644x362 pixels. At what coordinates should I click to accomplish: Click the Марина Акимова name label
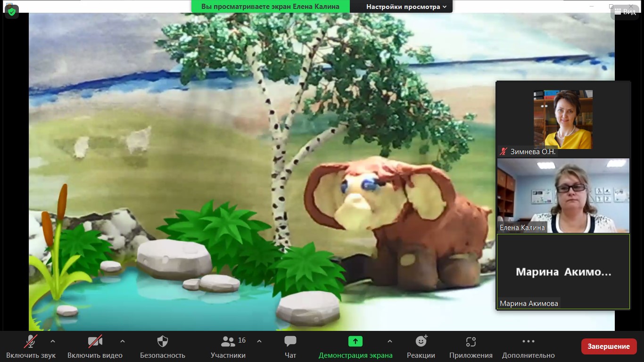point(529,304)
